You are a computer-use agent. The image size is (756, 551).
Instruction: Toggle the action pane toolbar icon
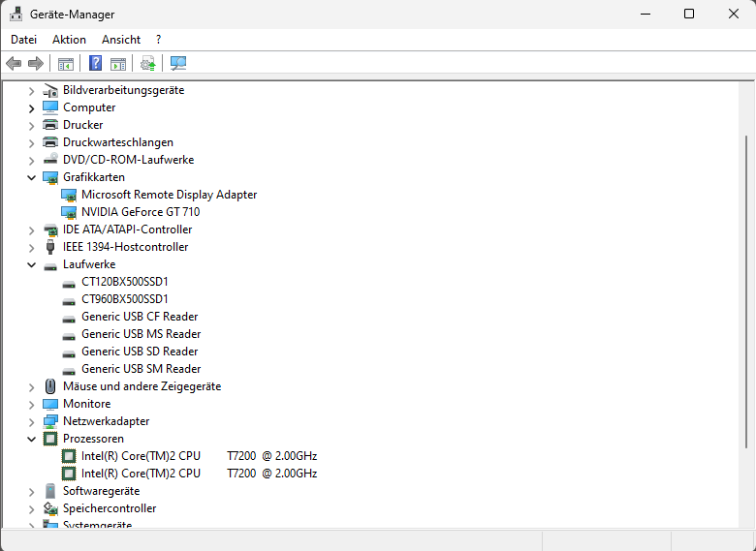(118, 64)
